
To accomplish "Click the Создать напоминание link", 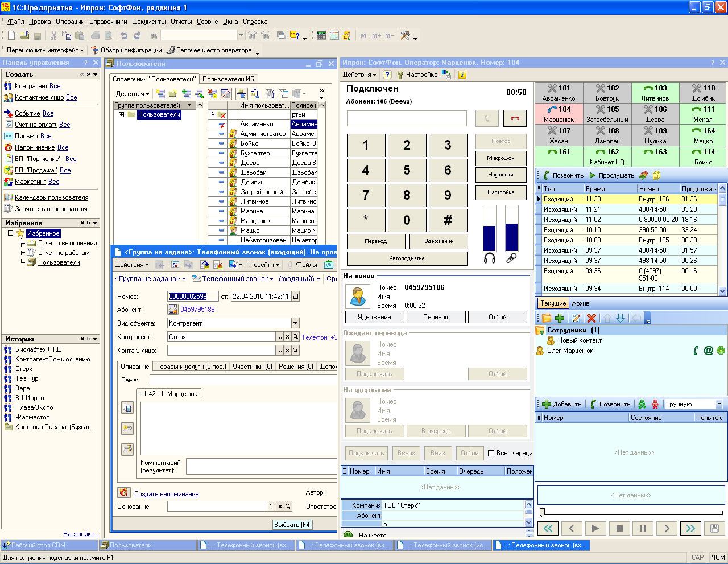I will pos(167,494).
